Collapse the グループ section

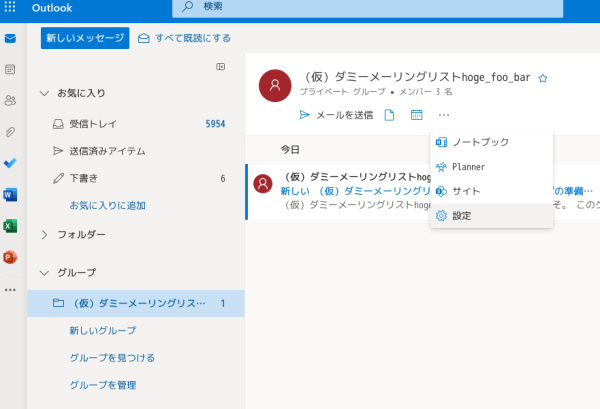point(44,272)
